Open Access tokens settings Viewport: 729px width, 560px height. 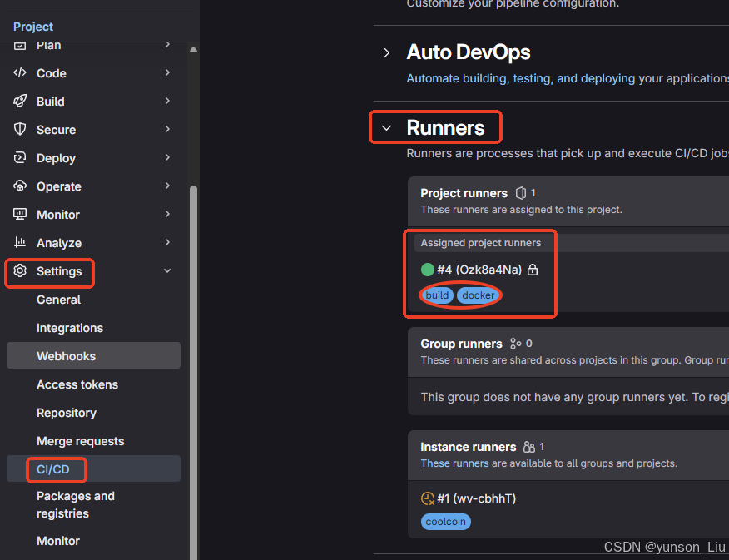coord(93,384)
